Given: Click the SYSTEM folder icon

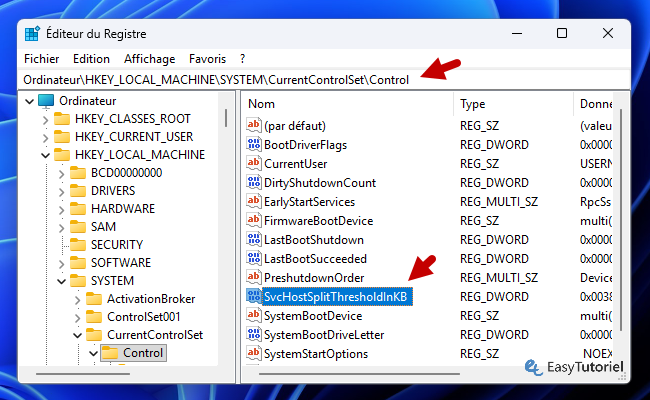Looking at the screenshot, I should 78,281.
